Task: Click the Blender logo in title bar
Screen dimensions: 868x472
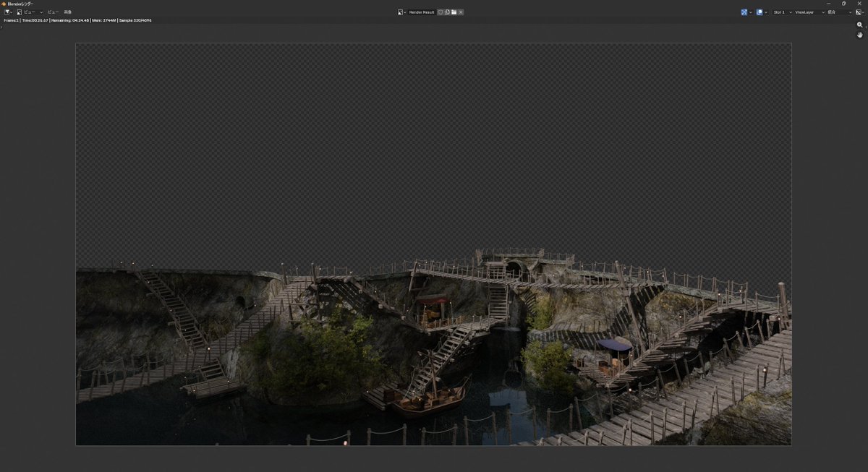Action: pyautogui.click(x=4, y=4)
